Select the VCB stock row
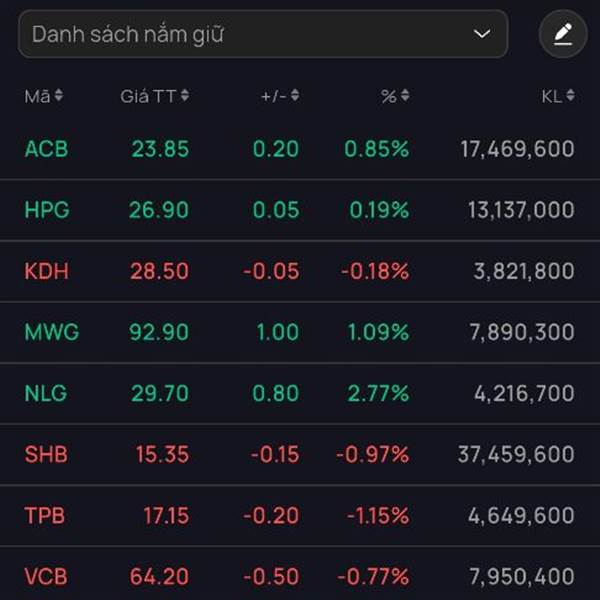 point(300,577)
